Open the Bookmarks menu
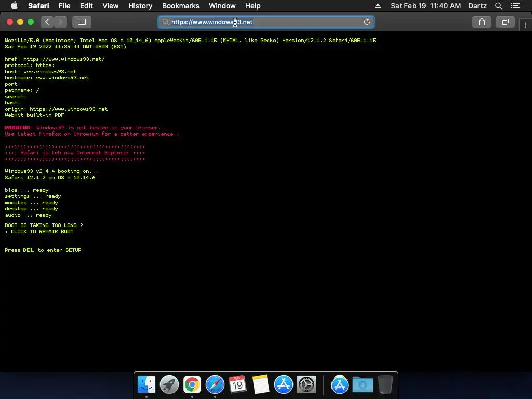This screenshot has width=532, height=399. 180,6
